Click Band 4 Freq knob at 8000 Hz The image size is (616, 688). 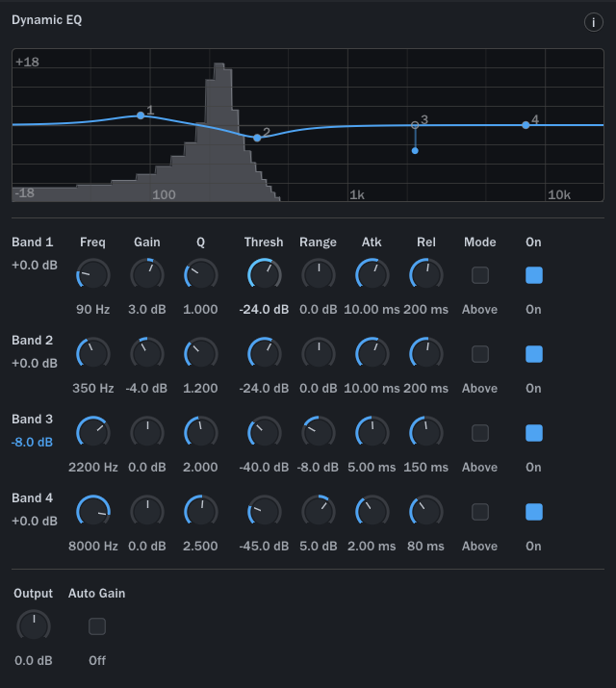(93, 512)
